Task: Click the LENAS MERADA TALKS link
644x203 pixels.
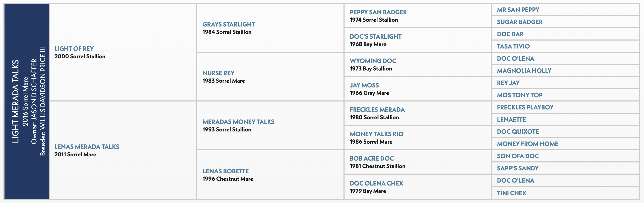Action: (87, 147)
